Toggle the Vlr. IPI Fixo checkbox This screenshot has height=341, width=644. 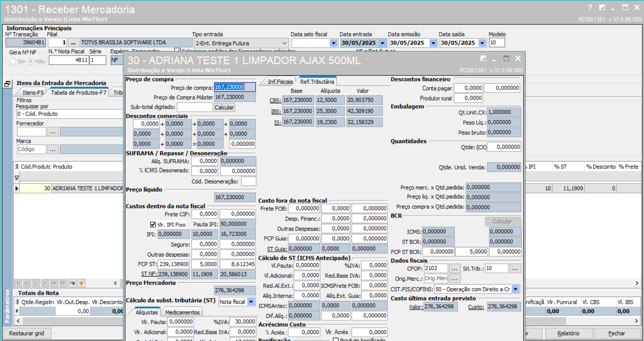tap(153, 225)
